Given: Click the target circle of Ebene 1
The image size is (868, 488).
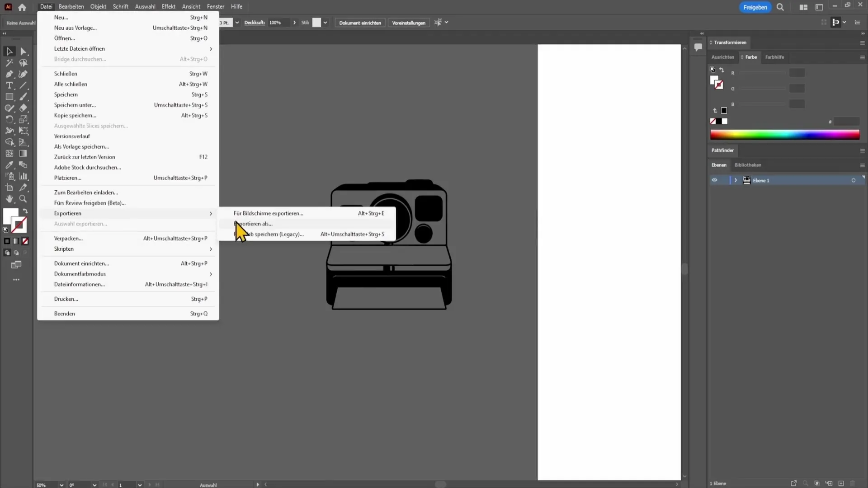Looking at the screenshot, I should pos(854,180).
